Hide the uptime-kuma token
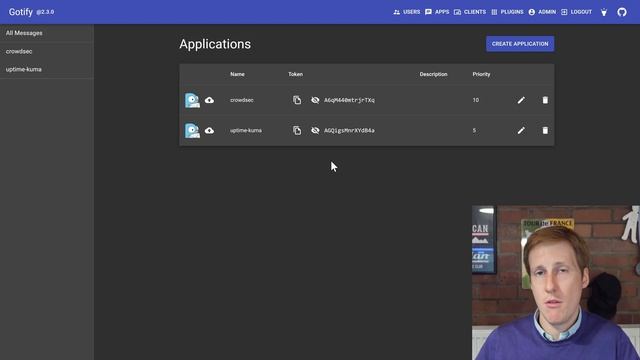 click(315, 131)
